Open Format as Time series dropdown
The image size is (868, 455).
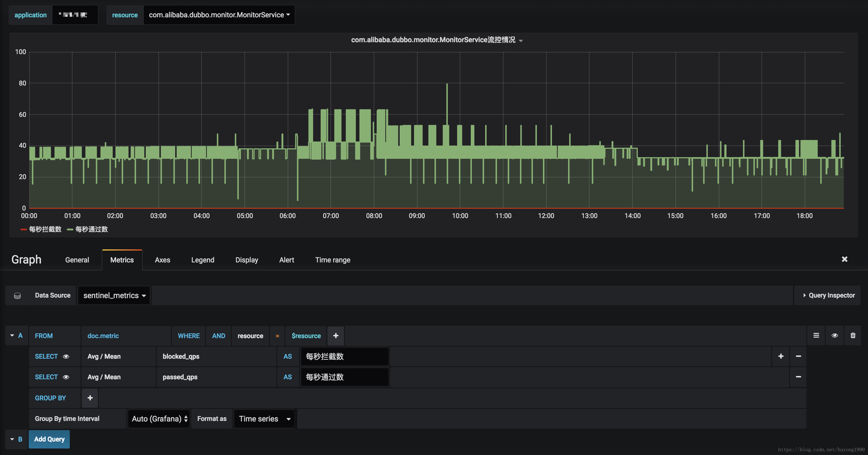264,418
